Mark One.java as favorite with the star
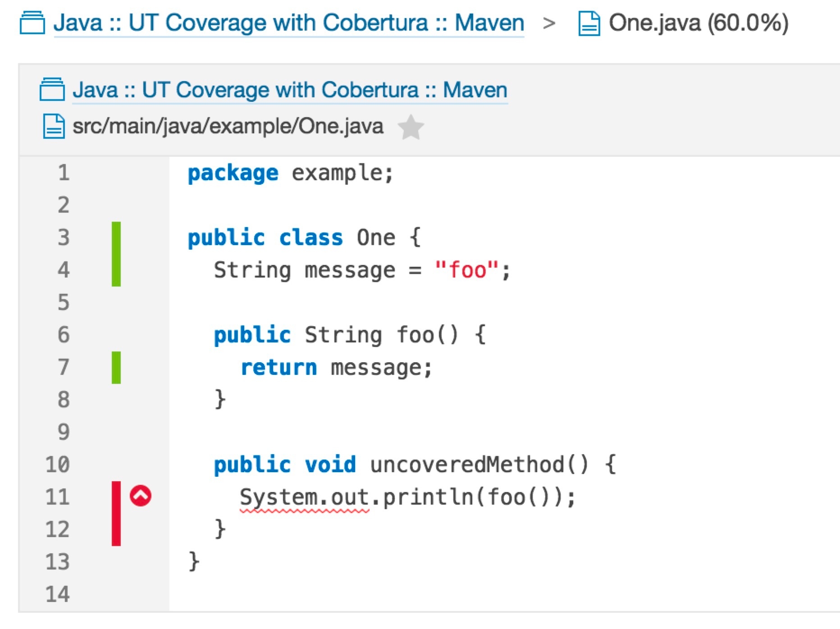Screen dimensions: 840x629 pyautogui.click(x=411, y=127)
